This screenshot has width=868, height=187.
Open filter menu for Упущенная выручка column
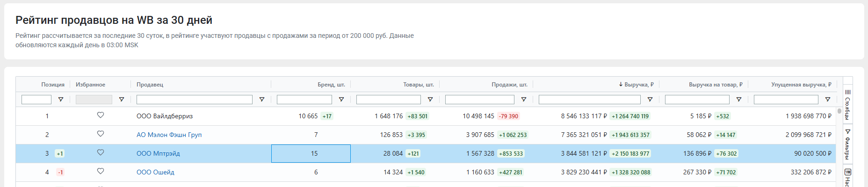(x=827, y=100)
